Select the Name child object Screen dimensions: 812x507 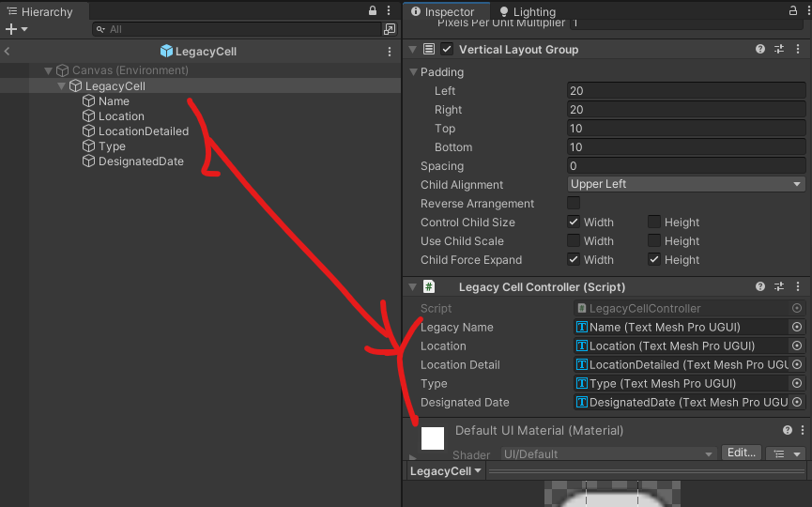click(x=114, y=101)
